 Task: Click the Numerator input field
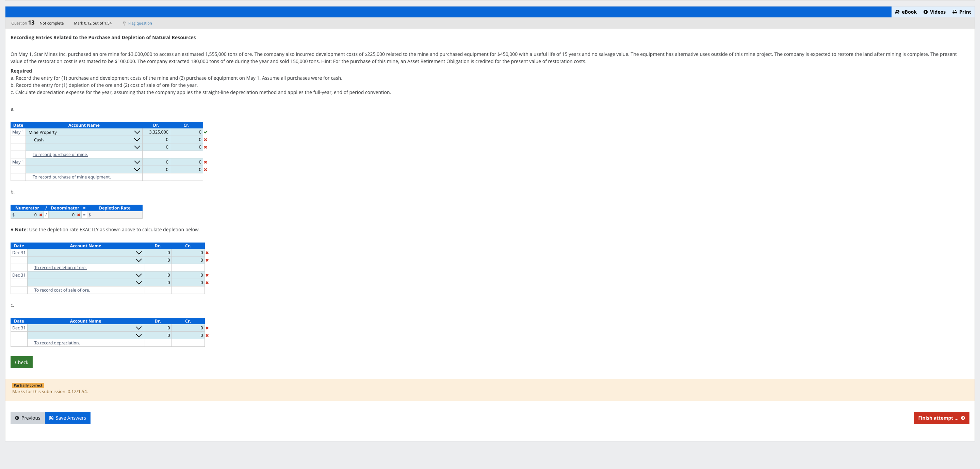(x=27, y=215)
